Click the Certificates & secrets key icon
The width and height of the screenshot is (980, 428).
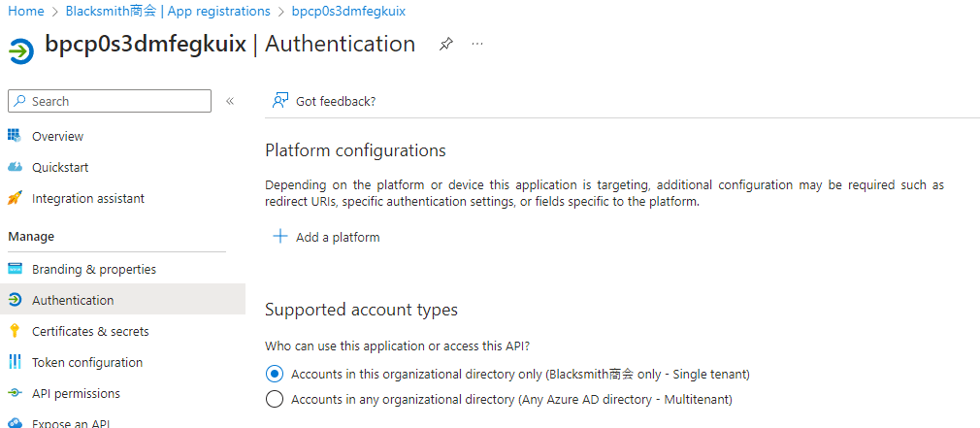(15, 331)
